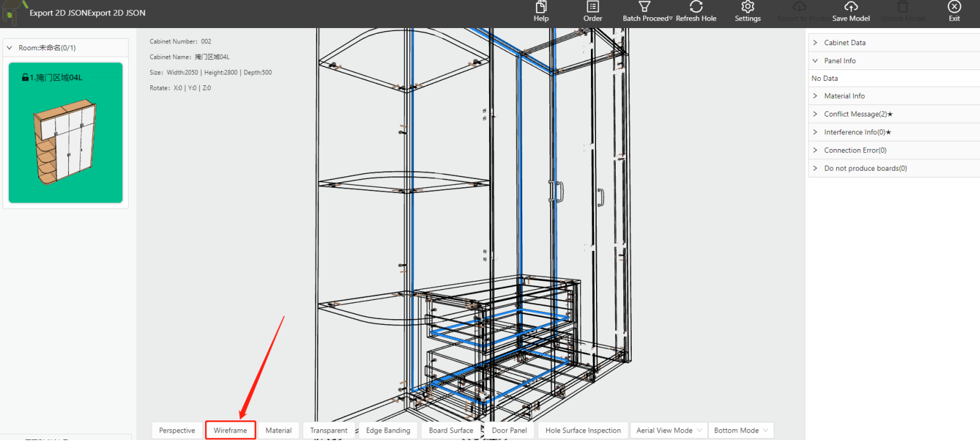
Task: Toggle Wireframe view mode
Action: 231,431
